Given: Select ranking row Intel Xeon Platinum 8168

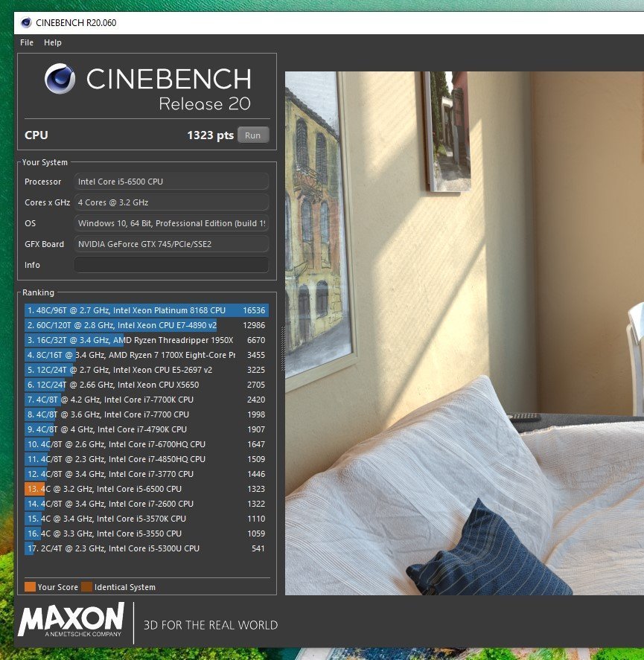Looking at the screenshot, I should coord(147,310).
